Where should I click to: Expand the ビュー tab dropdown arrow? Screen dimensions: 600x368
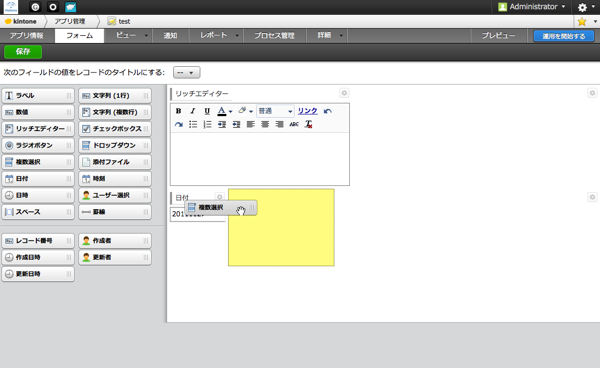(146, 36)
